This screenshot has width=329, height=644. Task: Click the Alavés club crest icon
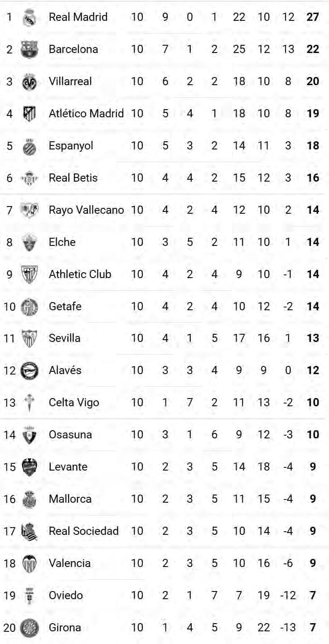pyautogui.click(x=29, y=370)
